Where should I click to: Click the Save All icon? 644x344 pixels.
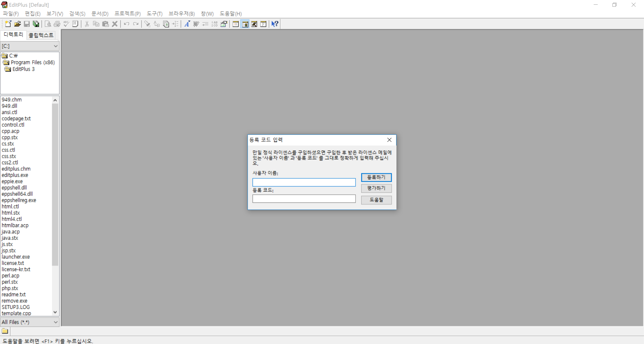[x=36, y=24]
